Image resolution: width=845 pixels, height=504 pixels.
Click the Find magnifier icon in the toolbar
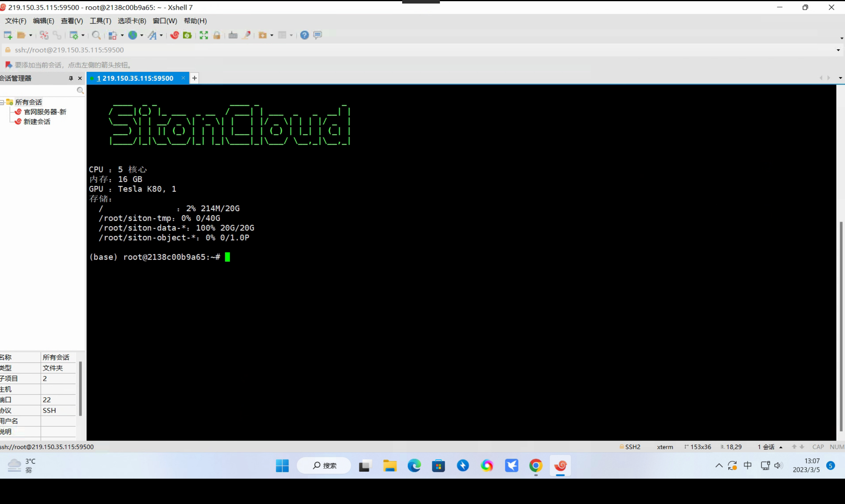(x=96, y=35)
